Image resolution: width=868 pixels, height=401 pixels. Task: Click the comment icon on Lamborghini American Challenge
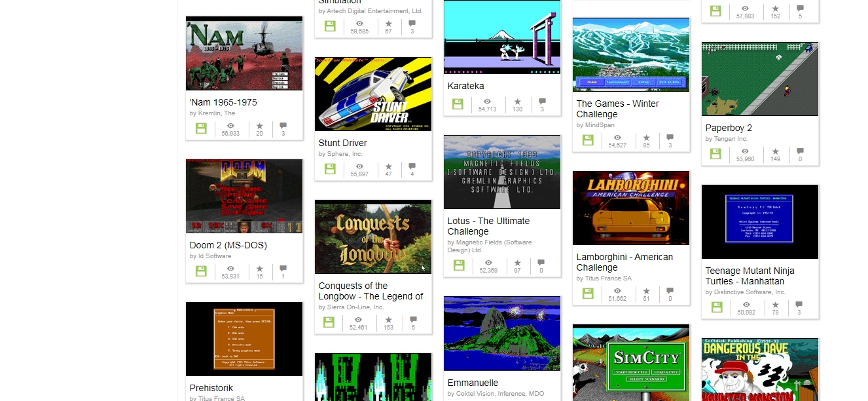(670, 290)
